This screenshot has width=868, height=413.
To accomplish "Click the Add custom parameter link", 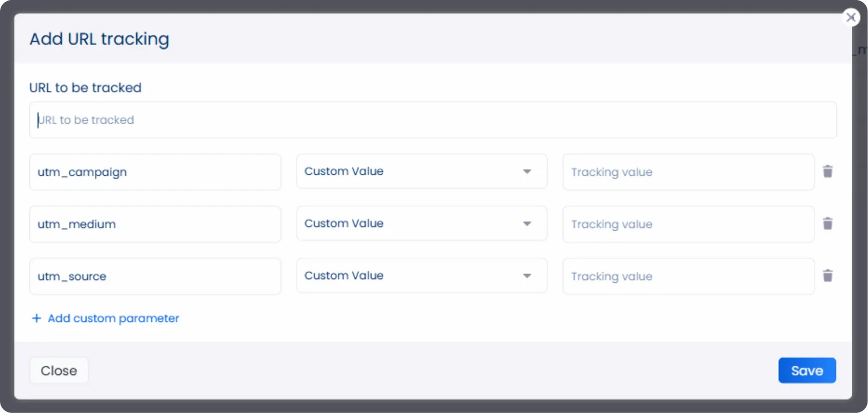I will [113, 318].
